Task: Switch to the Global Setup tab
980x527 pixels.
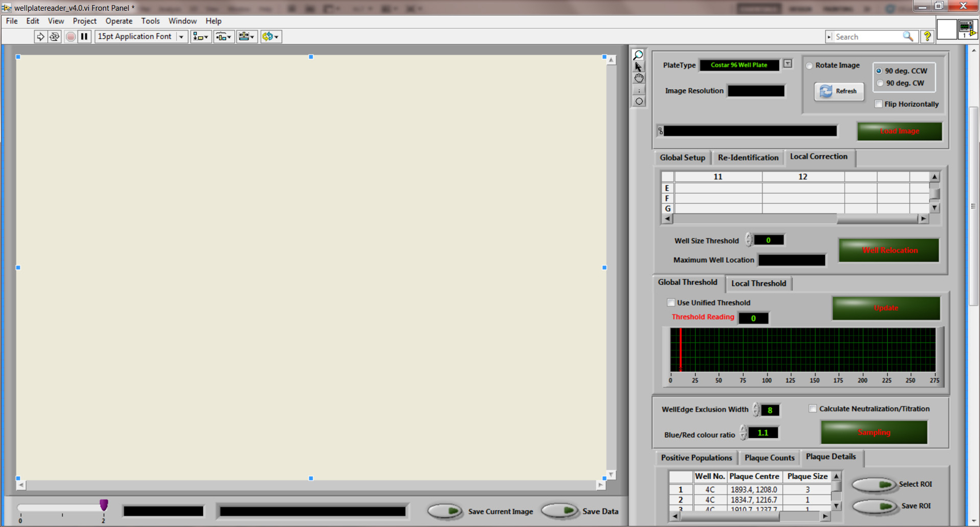Action: tap(682, 158)
